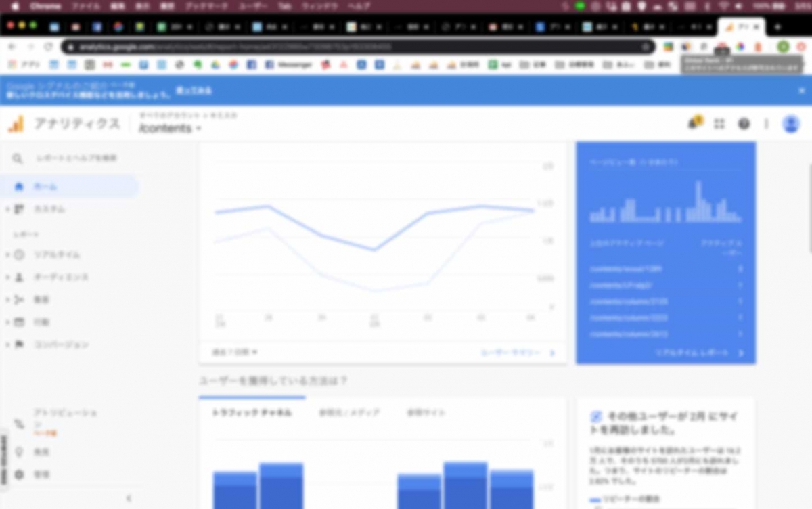
Task: Expand the オーディエンス sidebar section arrow
Action: click(7, 277)
